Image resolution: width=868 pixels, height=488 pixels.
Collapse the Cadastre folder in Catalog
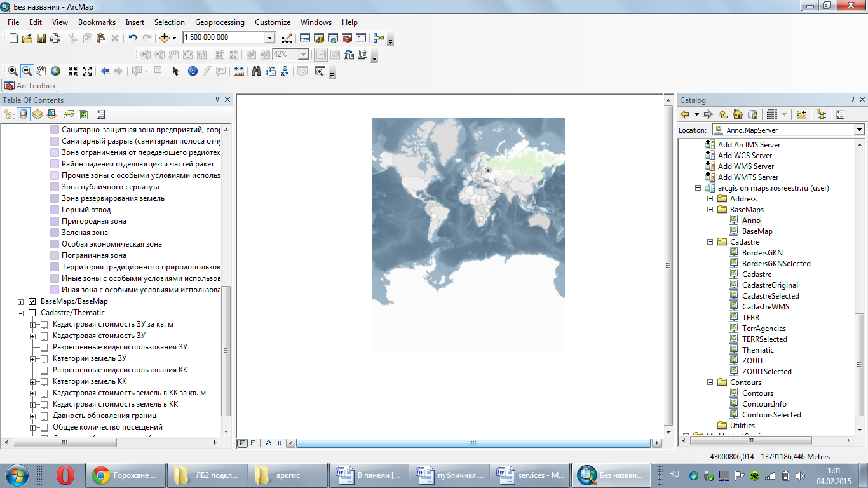point(710,242)
